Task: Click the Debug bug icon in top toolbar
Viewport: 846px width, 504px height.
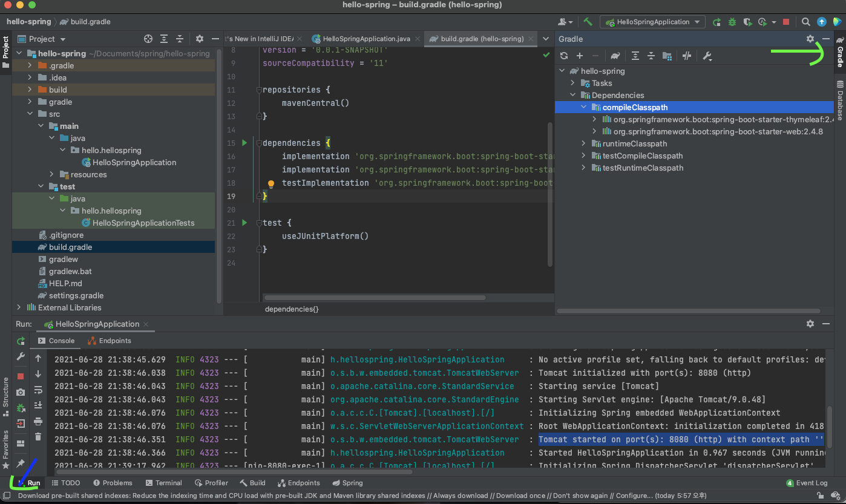Action: 732,22
